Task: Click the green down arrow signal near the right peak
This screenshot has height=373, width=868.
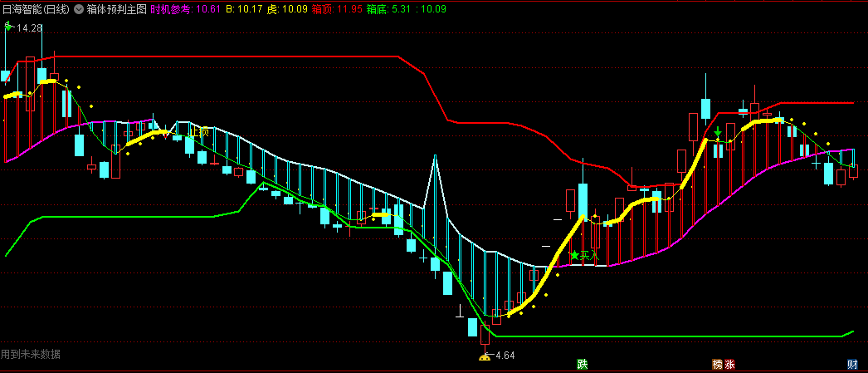Action: click(x=718, y=132)
